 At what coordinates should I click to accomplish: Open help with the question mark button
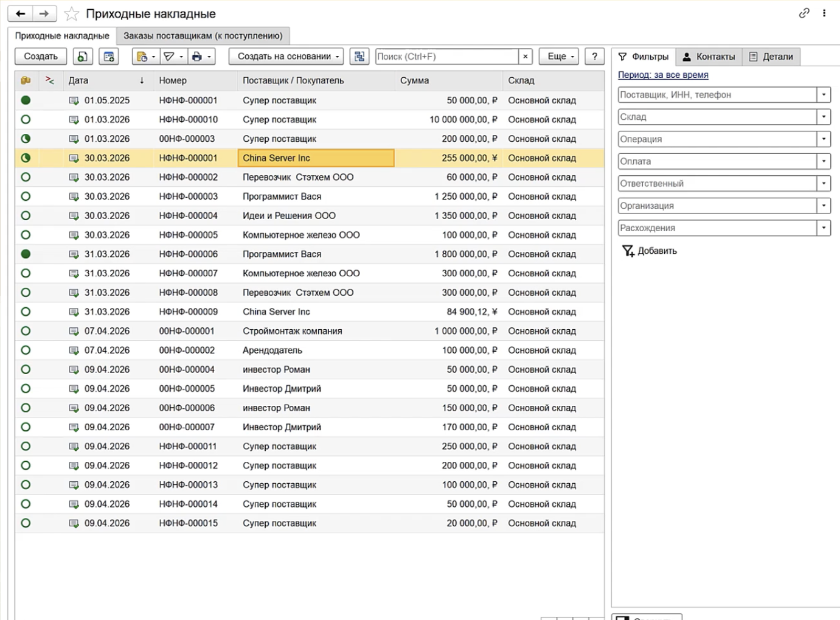595,57
